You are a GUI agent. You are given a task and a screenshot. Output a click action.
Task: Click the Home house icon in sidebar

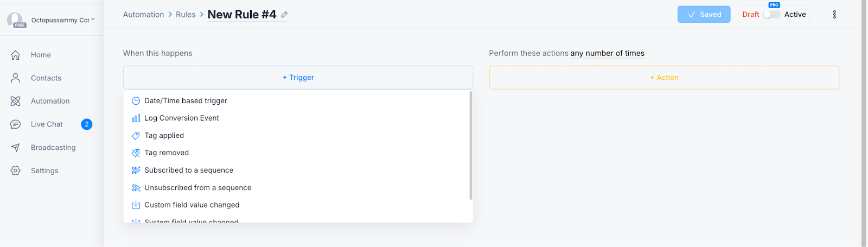coord(16,55)
